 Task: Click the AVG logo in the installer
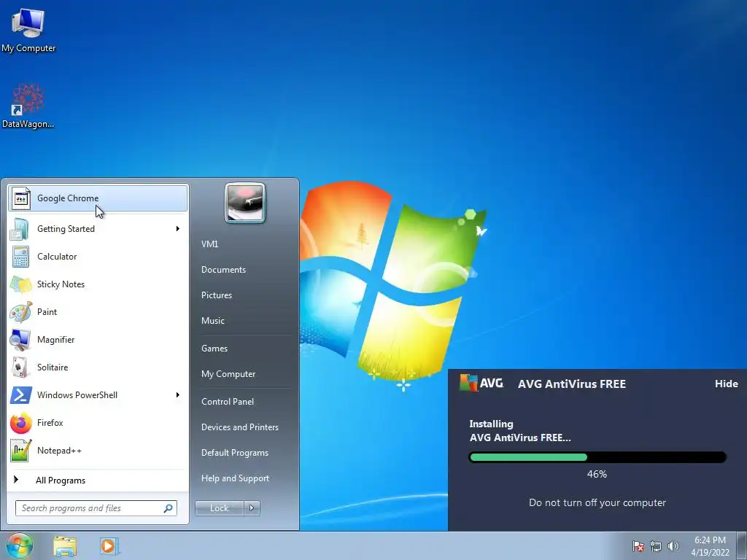tap(481, 383)
